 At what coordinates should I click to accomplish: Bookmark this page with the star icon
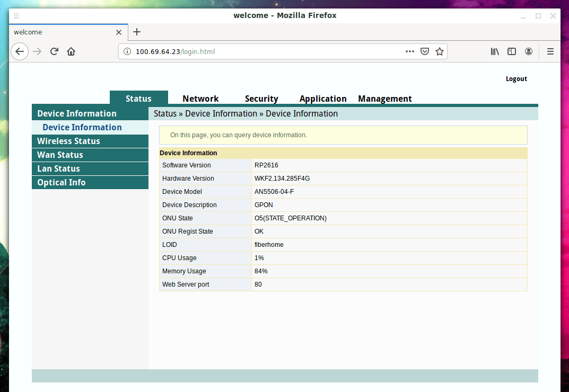tap(439, 51)
